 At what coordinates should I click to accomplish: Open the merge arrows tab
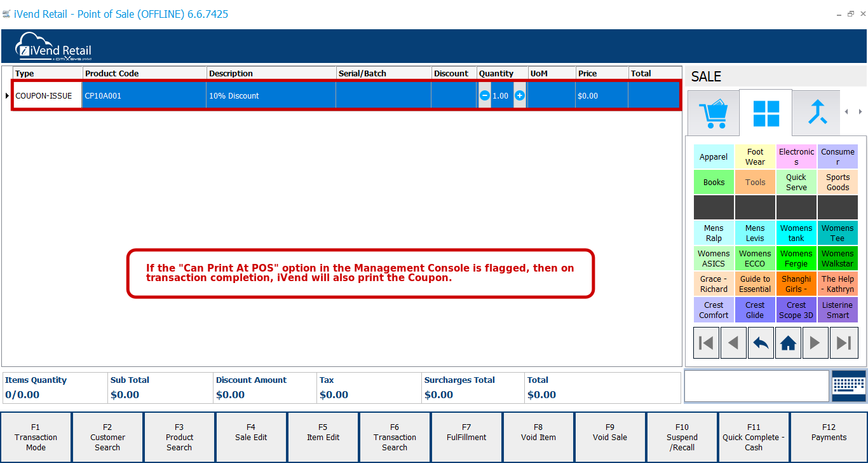point(817,113)
